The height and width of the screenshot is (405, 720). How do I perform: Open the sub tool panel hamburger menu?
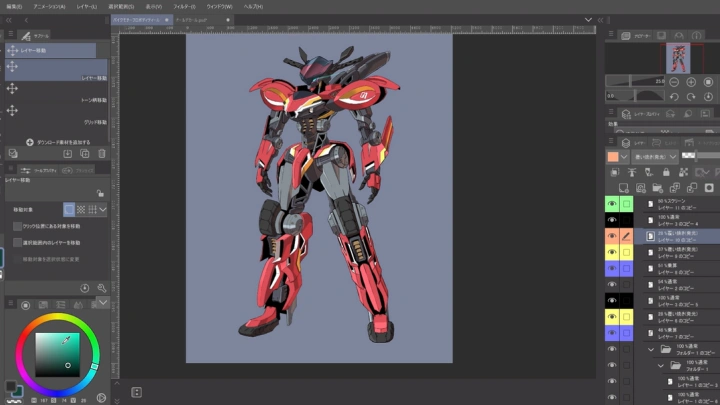(11, 34)
